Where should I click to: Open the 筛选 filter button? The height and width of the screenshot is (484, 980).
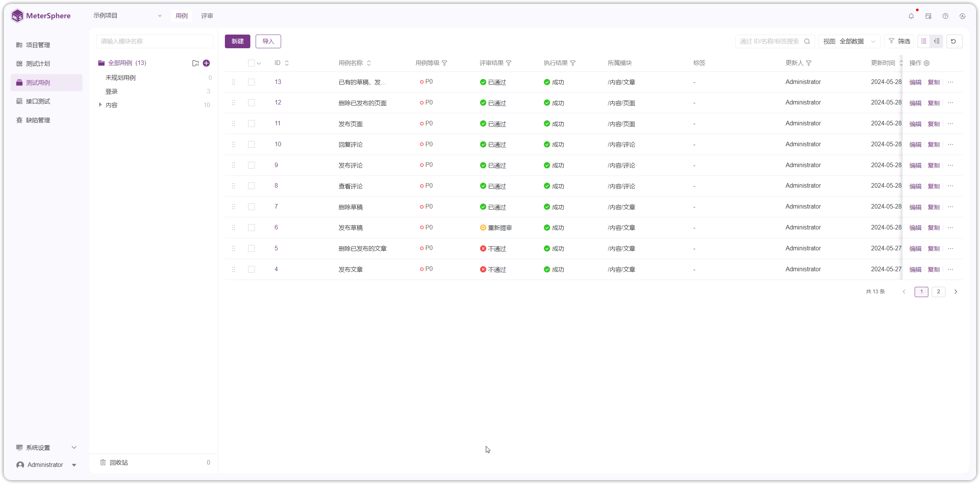(899, 41)
